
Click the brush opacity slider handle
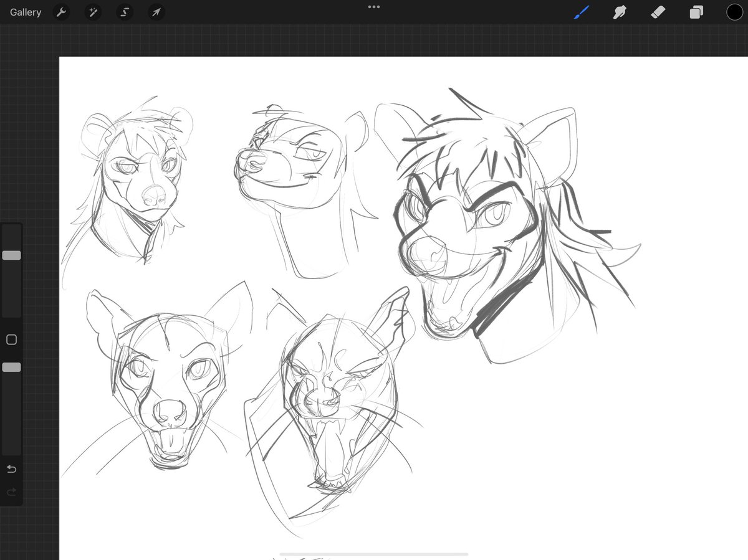(11, 368)
